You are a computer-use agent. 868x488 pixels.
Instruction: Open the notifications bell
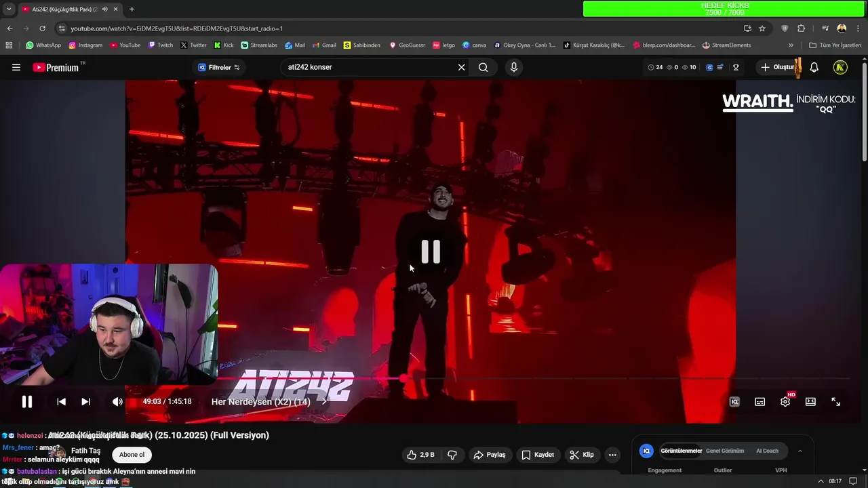coord(814,67)
